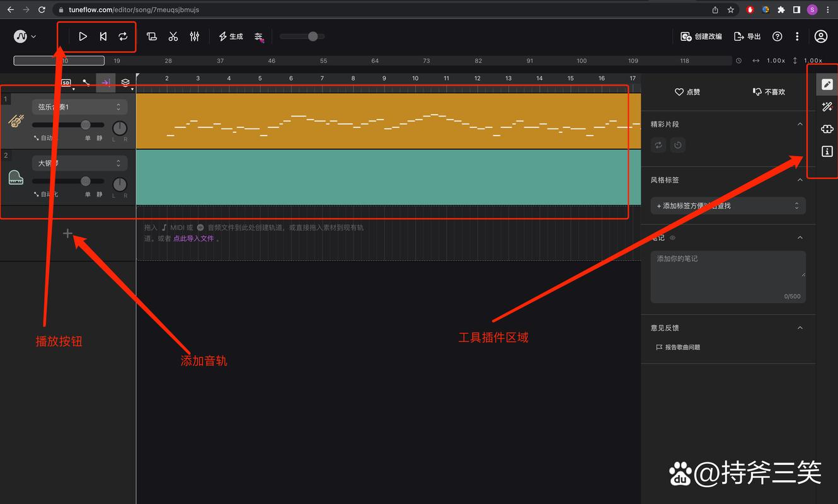Open the info panel icon in the sidebar
Viewport: 838px width, 504px height.
click(827, 151)
